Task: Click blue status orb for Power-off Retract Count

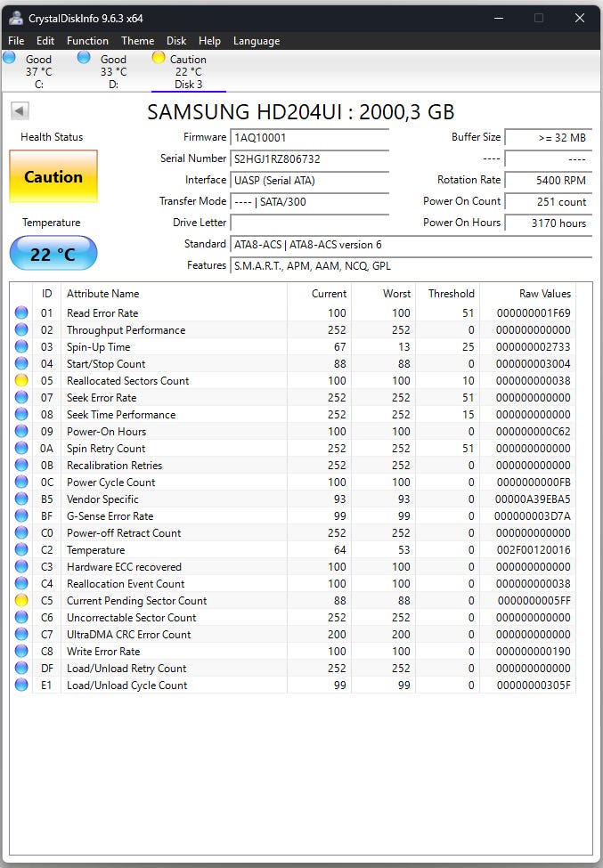Action: click(21, 532)
